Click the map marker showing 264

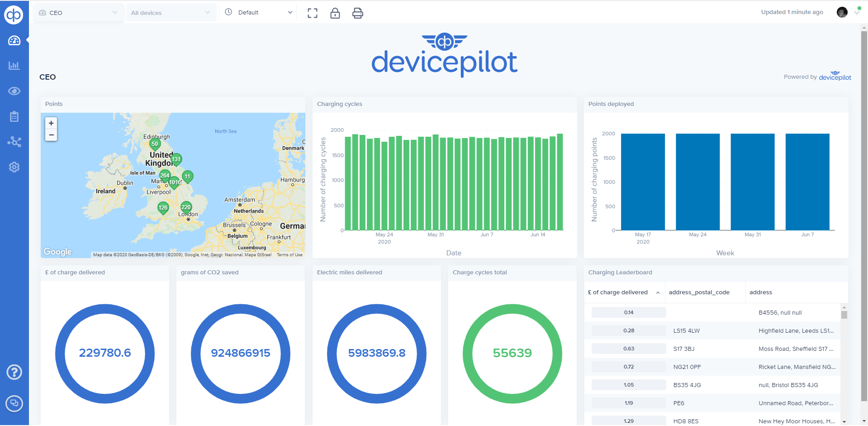click(165, 176)
